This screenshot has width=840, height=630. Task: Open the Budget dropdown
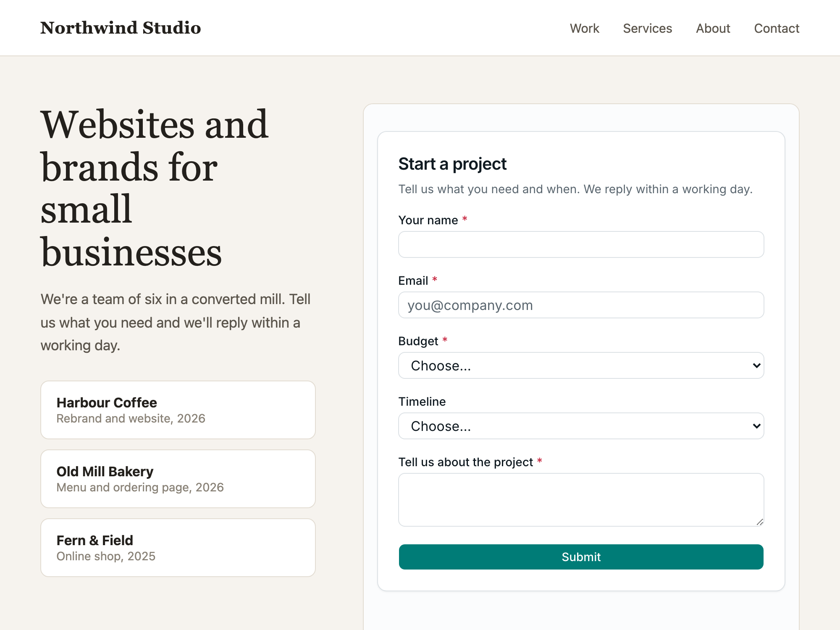(x=581, y=365)
